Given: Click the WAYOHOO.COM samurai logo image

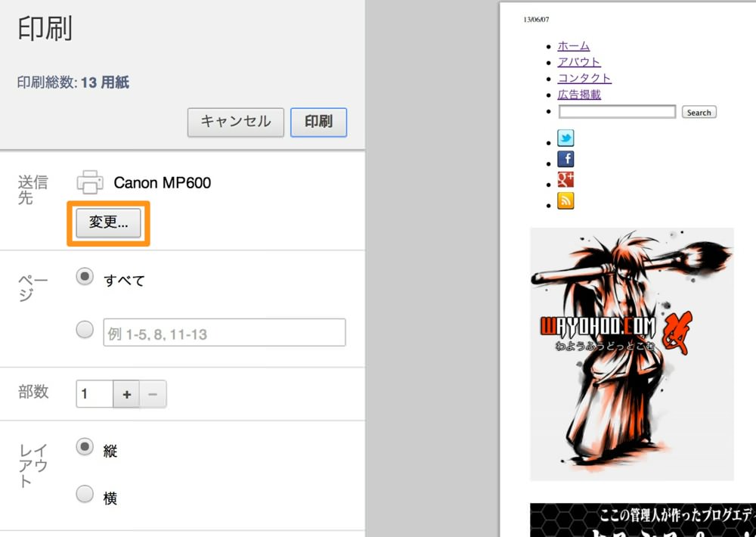Looking at the screenshot, I should pos(632,354).
